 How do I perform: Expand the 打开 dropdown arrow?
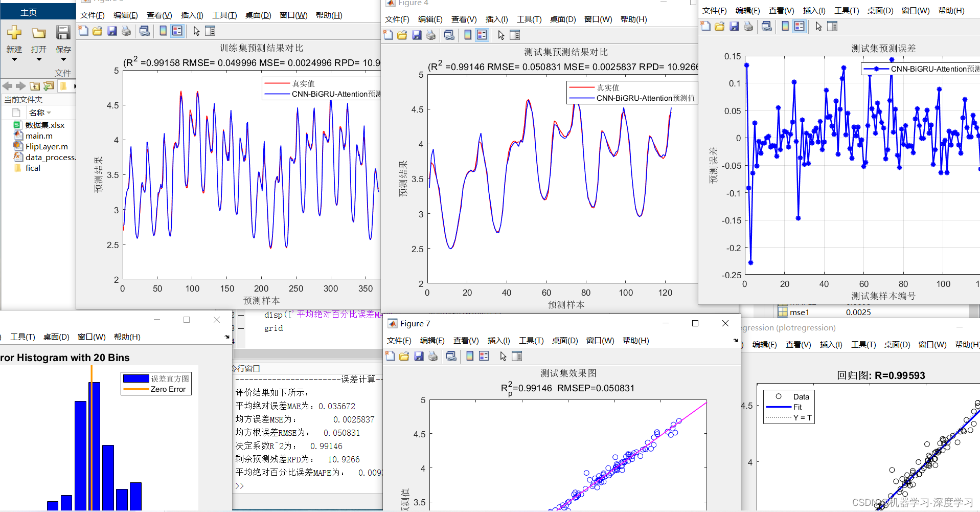pyautogui.click(x=39, y=59)
